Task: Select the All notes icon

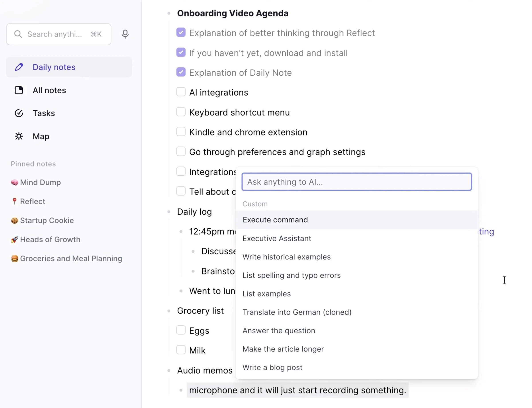Action: (19, 90)
